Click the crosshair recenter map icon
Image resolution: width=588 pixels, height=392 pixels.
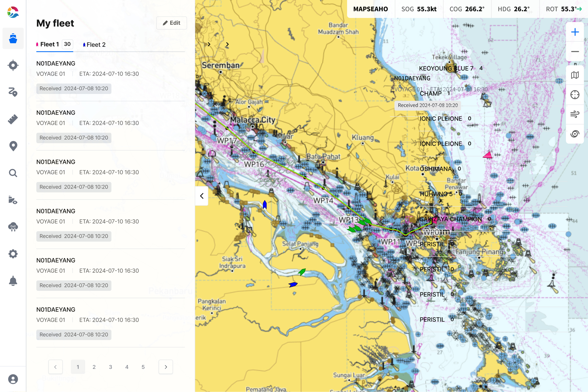[575, 95]
